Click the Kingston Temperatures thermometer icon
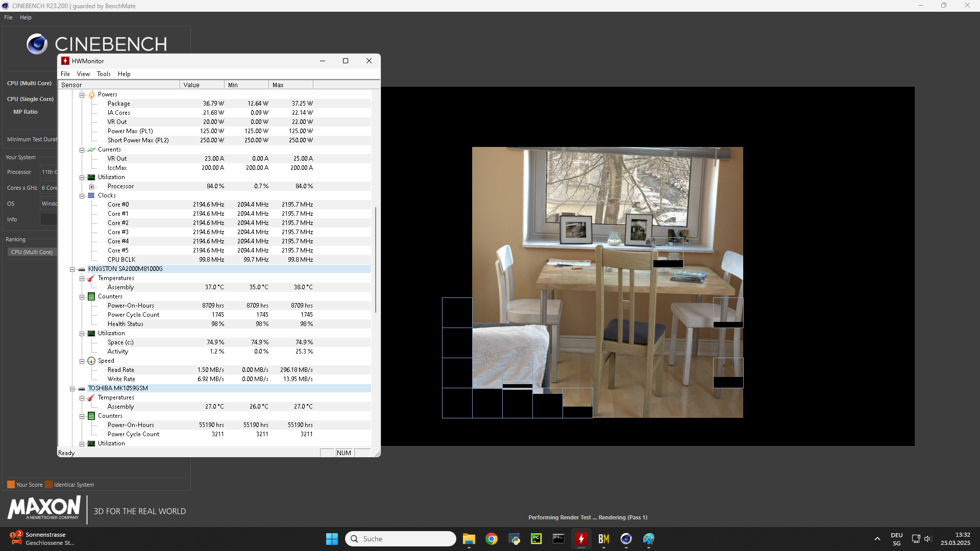980x551 pixels. (x=91, y=278)
